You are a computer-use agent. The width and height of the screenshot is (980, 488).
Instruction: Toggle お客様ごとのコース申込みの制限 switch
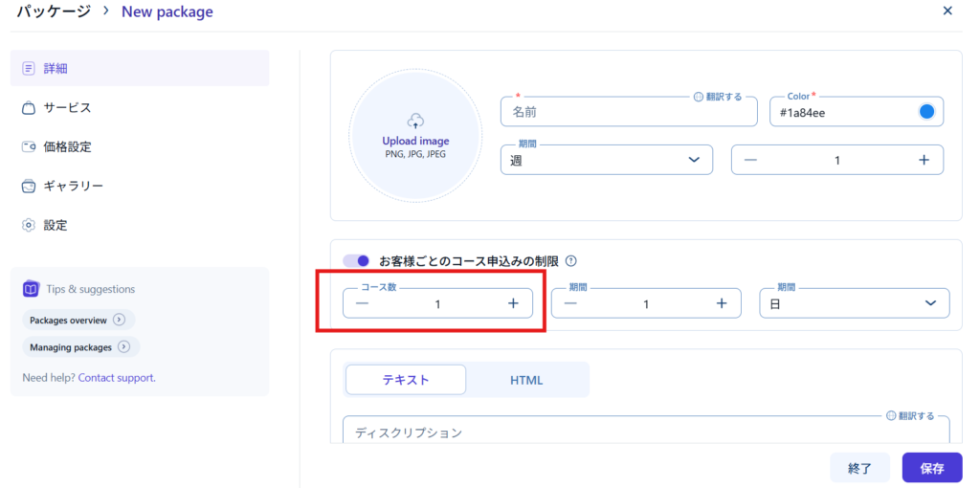[357, 261]
